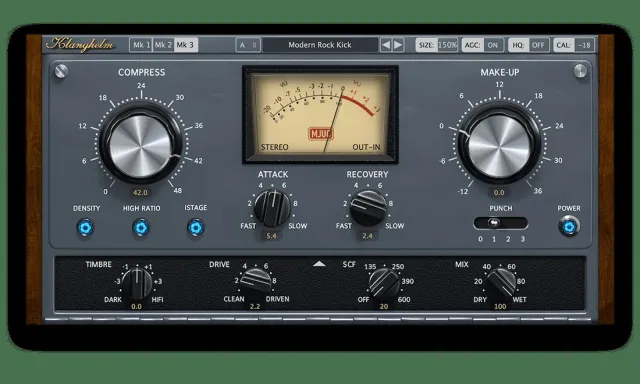Click the SCF scale label 600

click(404, 300)
